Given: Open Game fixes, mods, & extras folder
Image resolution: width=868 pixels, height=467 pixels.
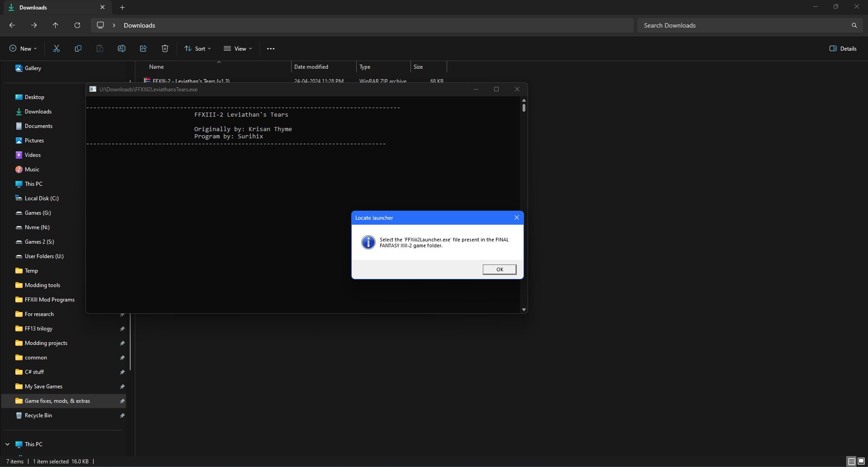Looking at the screenshot, I should [x=64, y=401].
